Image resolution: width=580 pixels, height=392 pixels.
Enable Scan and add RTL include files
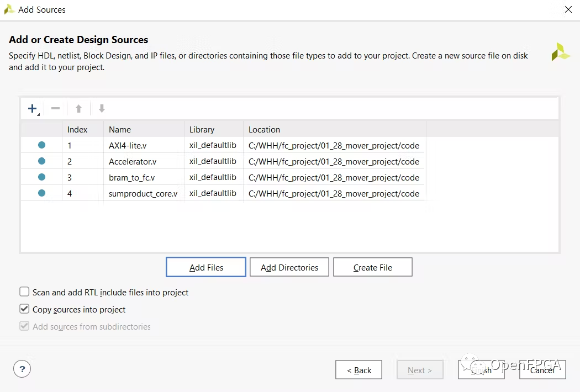point(24,292)
